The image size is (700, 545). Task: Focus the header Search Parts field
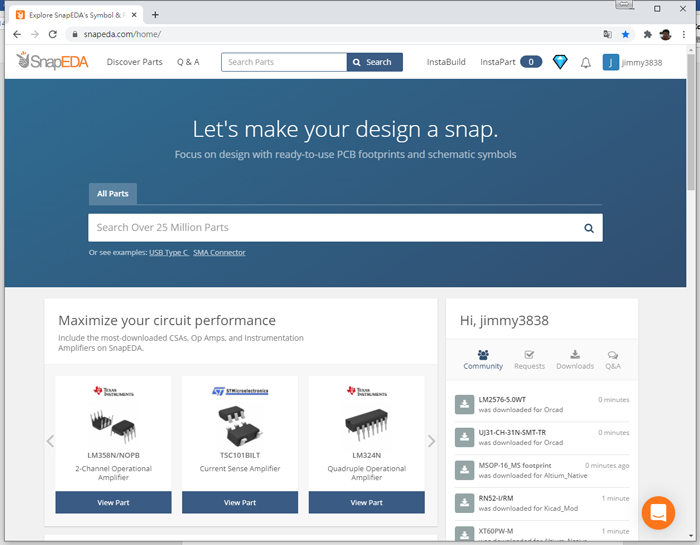284,62
